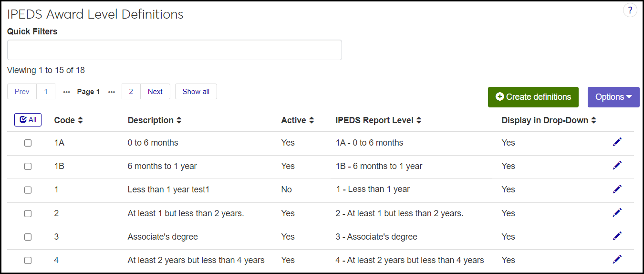This screenshot has width=644, height=274.
Task: Click the Next page link
Action: (x=155, y=92)
